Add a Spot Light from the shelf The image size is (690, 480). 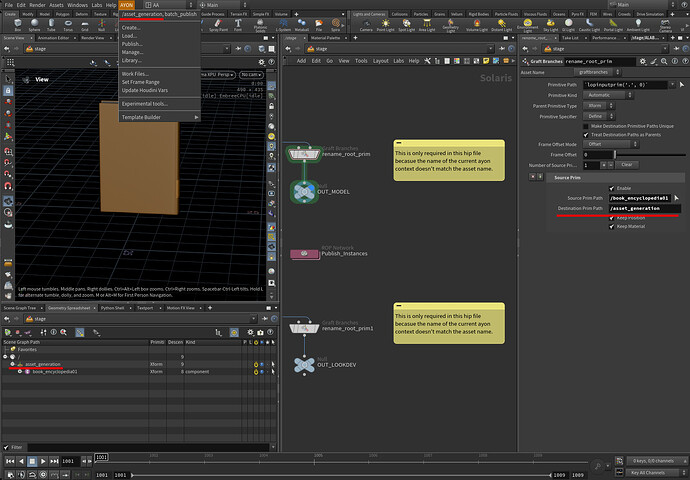[406, 25]
